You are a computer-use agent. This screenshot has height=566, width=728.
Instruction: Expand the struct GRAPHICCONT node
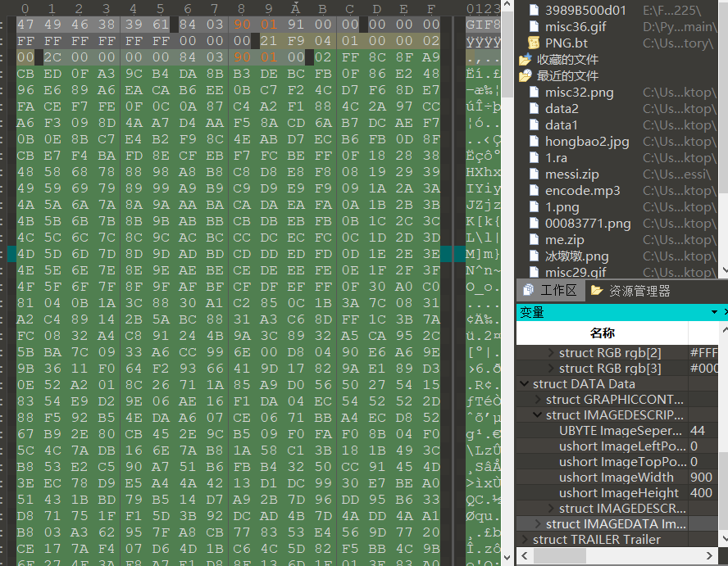click(539, 401)
